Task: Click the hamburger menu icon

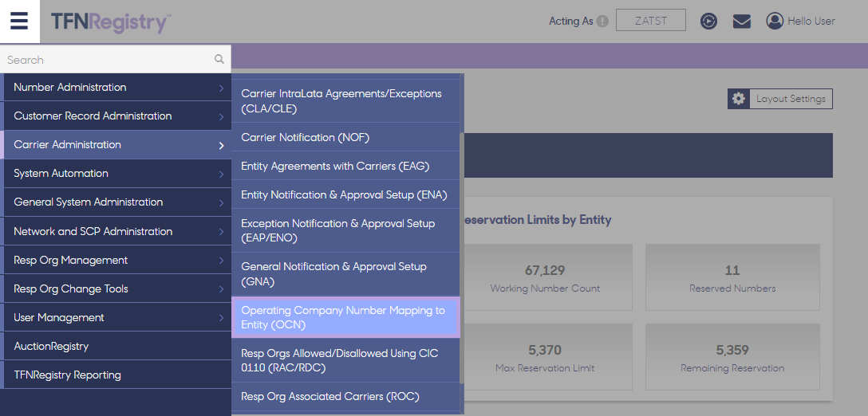Action: [x=20, y=21]
